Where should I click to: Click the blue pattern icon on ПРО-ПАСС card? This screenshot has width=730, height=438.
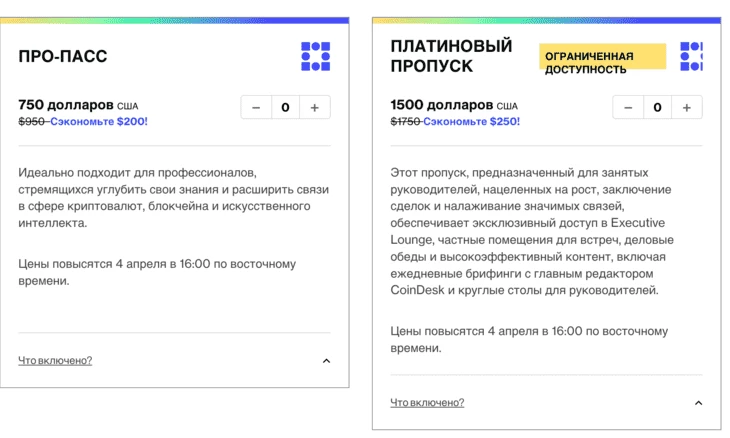(316, 56)
